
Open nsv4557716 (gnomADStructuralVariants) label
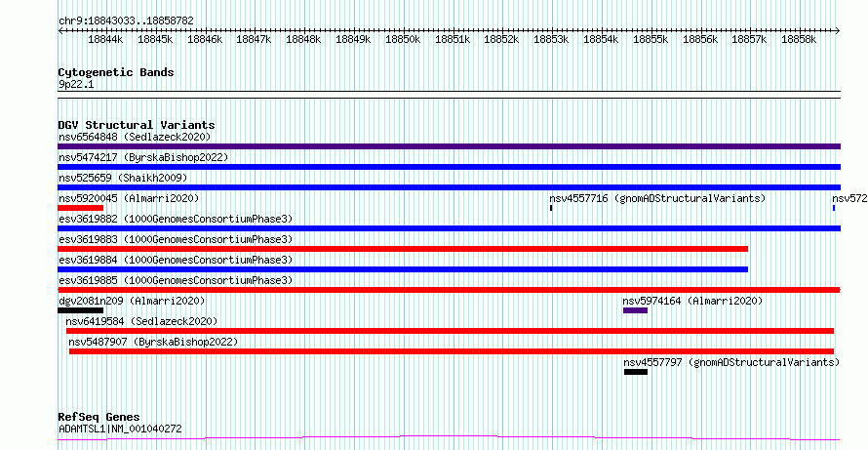point(657,198)
